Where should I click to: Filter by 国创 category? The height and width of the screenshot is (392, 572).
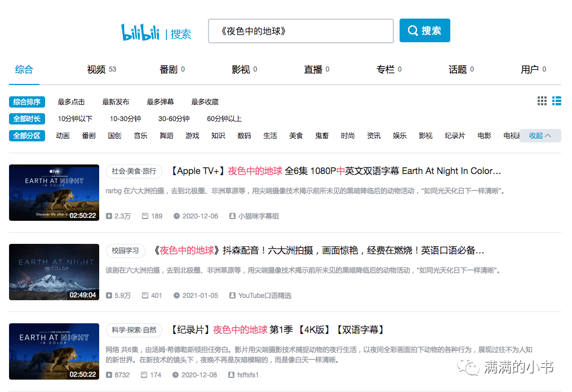pyautogui.click(x=114, y=136)
